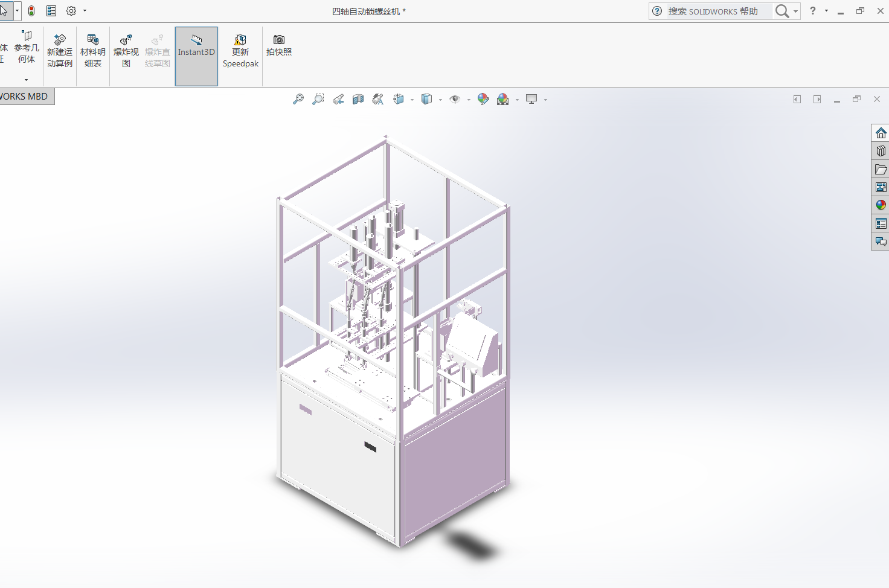Click the search magnifier button
Screen dimensions: 889x588
coord(782,11)
